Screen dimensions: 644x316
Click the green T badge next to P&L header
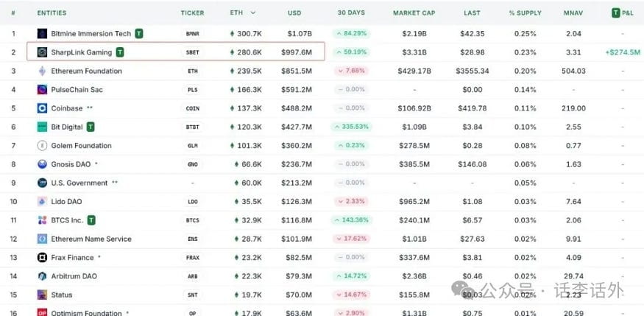pos(615,13)
